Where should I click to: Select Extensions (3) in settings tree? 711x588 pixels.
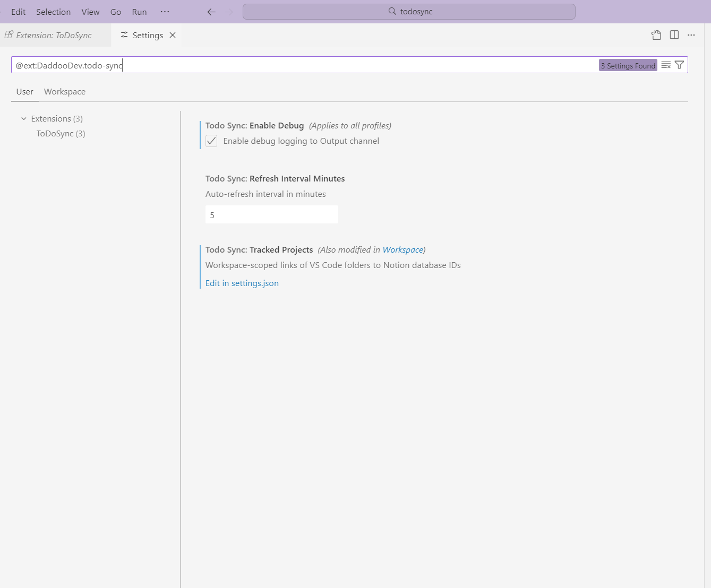pyautogui.click(x=57, y=118)
